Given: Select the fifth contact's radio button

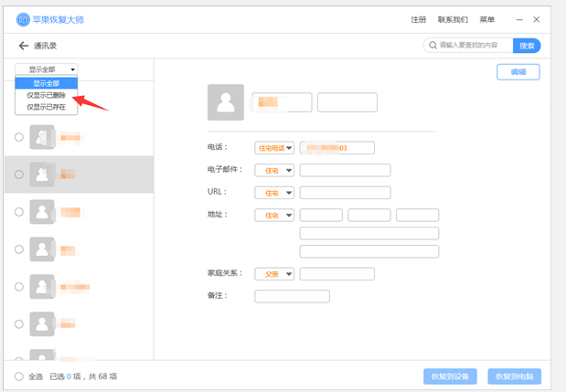Looking at the screenshot, I should pos(19,287).
